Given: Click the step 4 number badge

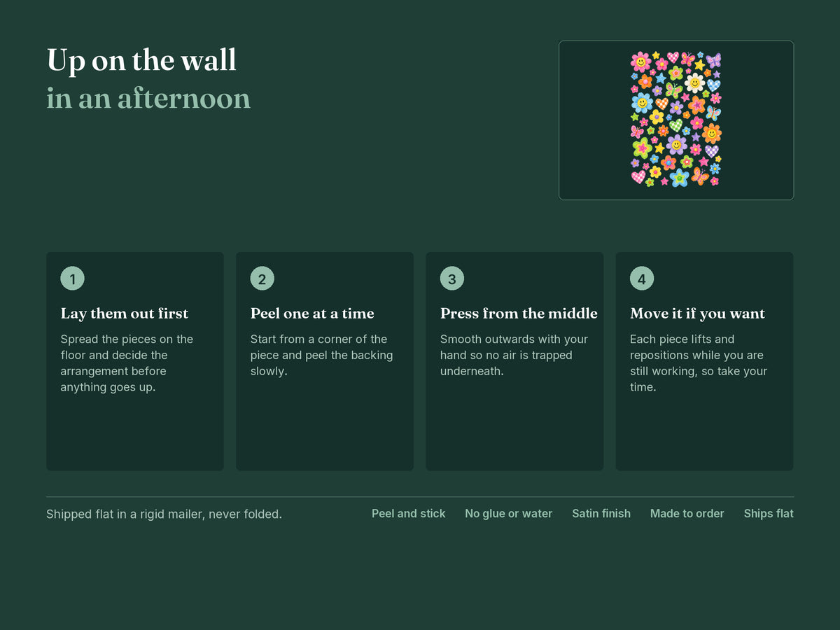Looking at the screenshot, I should [x=642, y=279].
